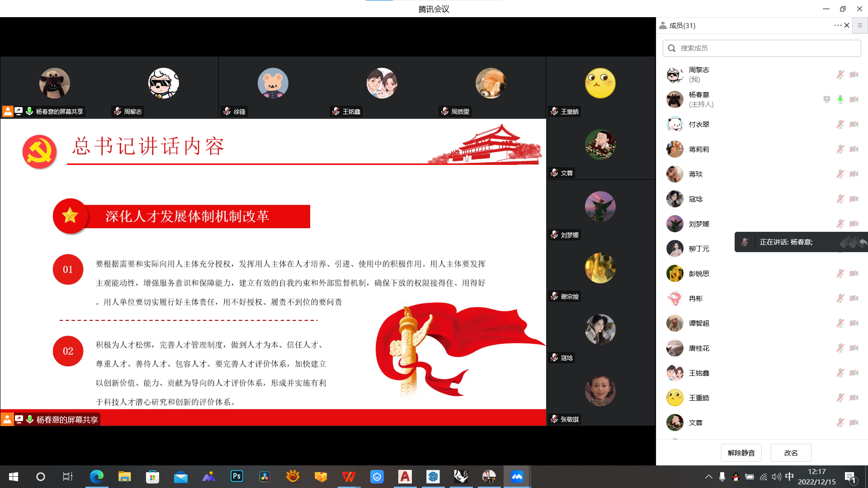This screenshot has height=488, width=868.
Task: Toggle camera icon in 付衣翠's row
Action: pos(854,124)
